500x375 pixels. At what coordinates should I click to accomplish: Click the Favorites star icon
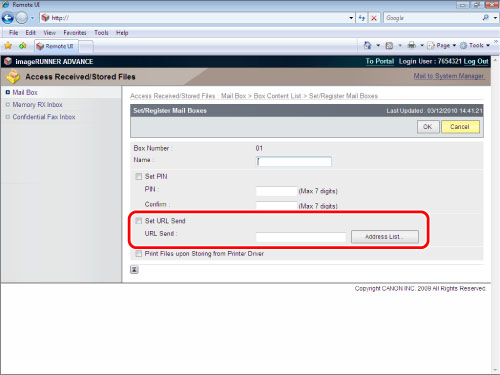tap(8, 46)
